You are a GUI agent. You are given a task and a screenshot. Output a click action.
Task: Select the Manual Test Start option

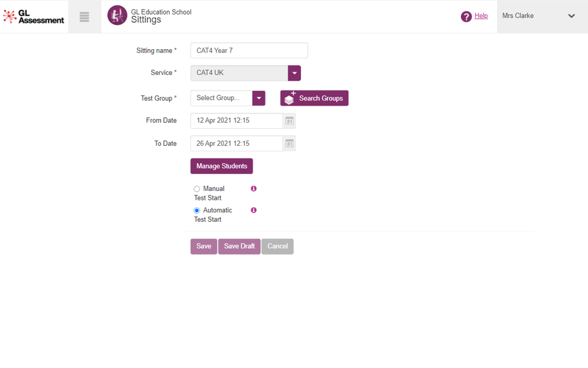[x=197, y=189]
